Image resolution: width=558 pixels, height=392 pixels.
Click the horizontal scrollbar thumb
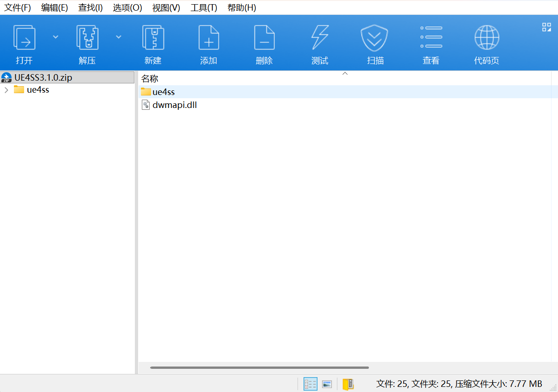260,368
